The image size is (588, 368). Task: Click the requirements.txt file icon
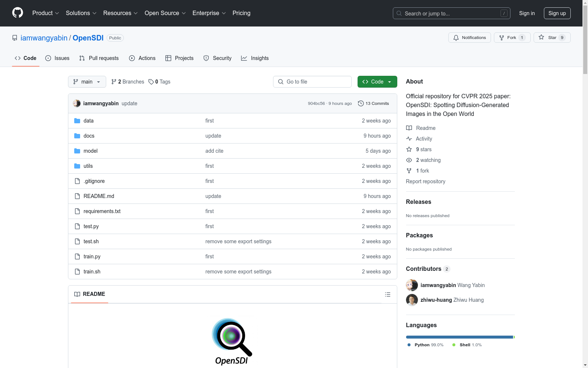77,211
